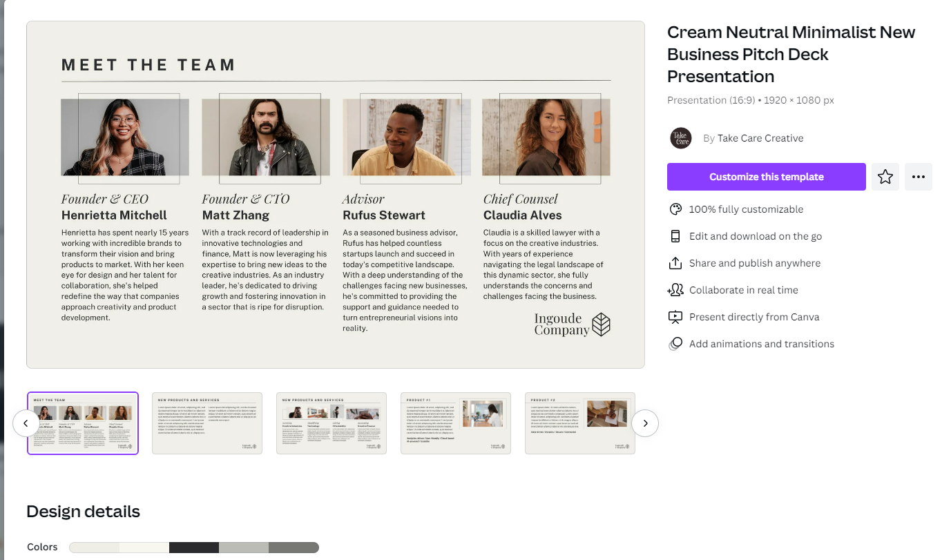Image resolution: width=951 pixels, height=560 pixels.
Task: Click the "Chief Counsel" role text
Action: [521, 199]
